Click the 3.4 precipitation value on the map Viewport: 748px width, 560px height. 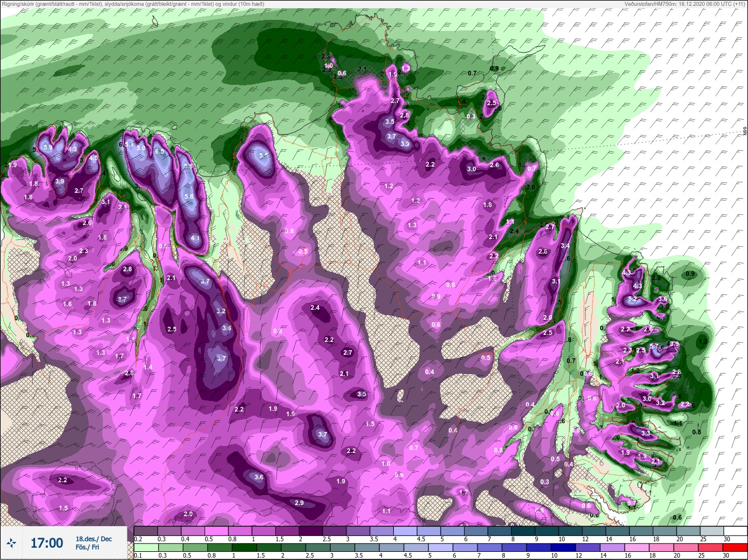565,246
